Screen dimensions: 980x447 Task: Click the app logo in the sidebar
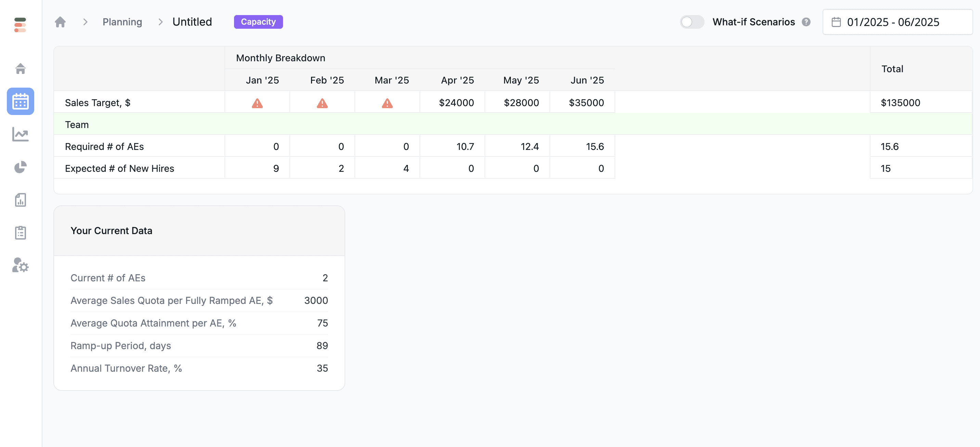pos(20,25)
